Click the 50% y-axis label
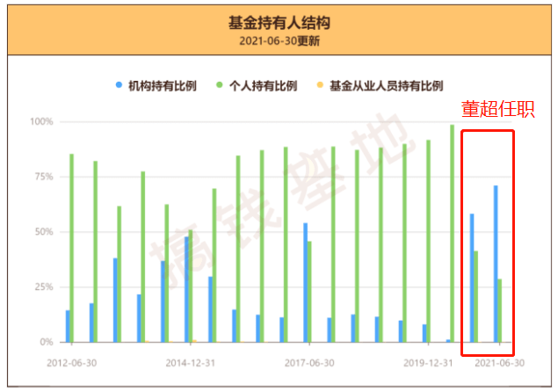The height and width of the screenshot is (392, 558). [x=44, y=232]
